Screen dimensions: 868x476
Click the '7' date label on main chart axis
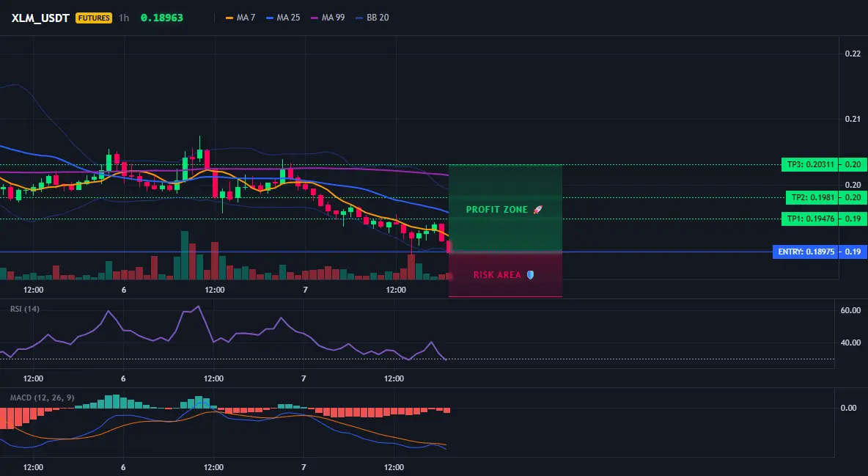point(305,290)
